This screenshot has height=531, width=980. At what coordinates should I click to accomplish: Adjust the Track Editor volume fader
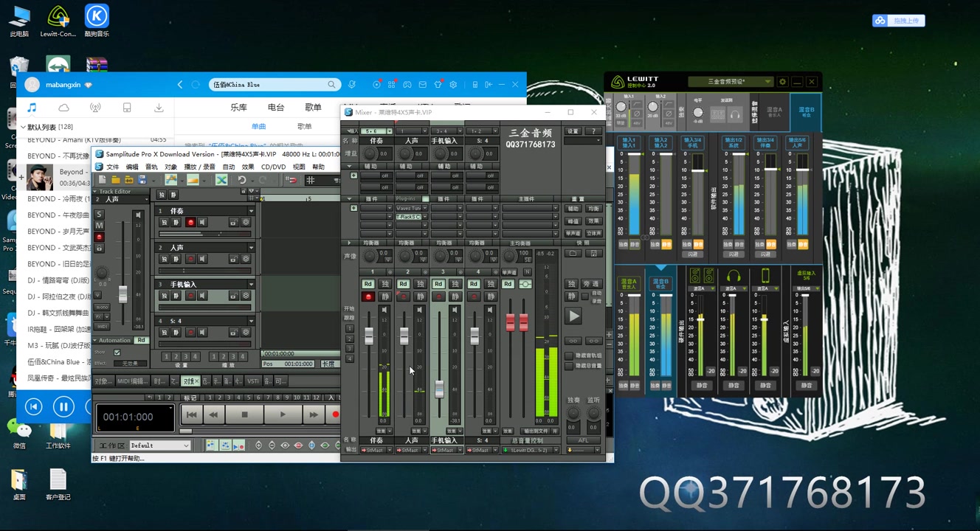[122, 294]
